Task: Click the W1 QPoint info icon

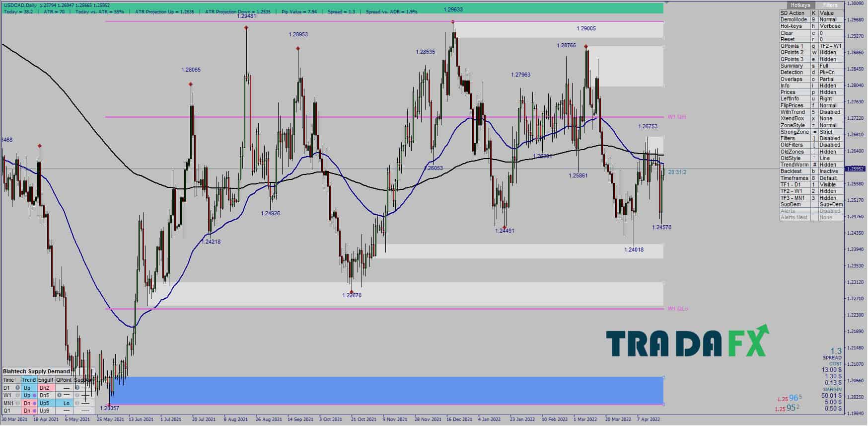Action: 59,395
